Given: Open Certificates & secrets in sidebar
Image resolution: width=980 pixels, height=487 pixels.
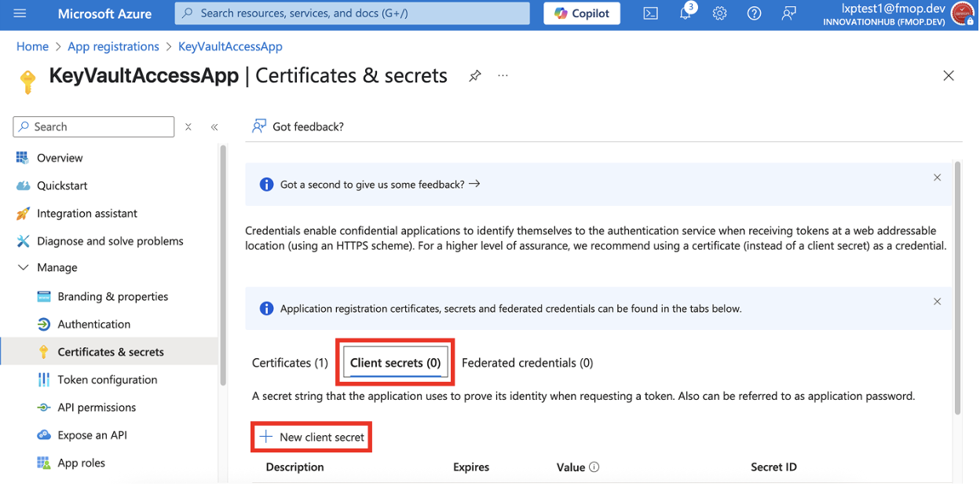Looking at the screenshot, I should pyautogui.click(x=109, y=352).
